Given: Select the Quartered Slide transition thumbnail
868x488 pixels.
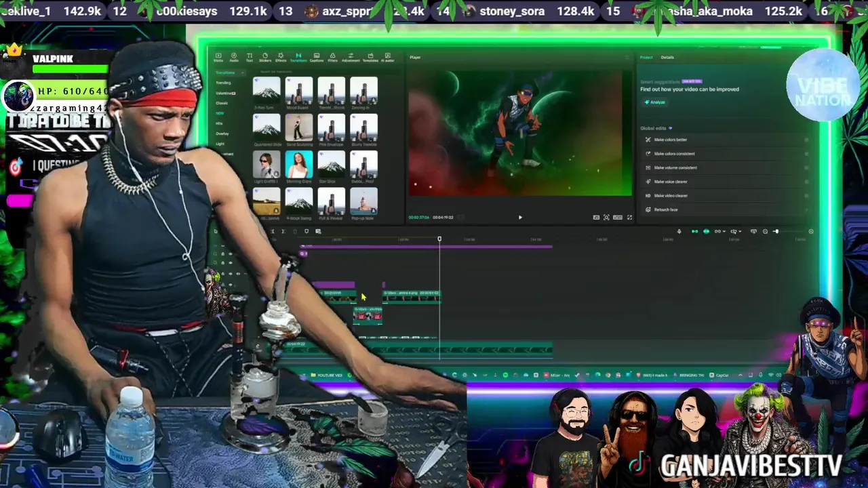Looking at the screenshot, I should (x=267, y=127).
